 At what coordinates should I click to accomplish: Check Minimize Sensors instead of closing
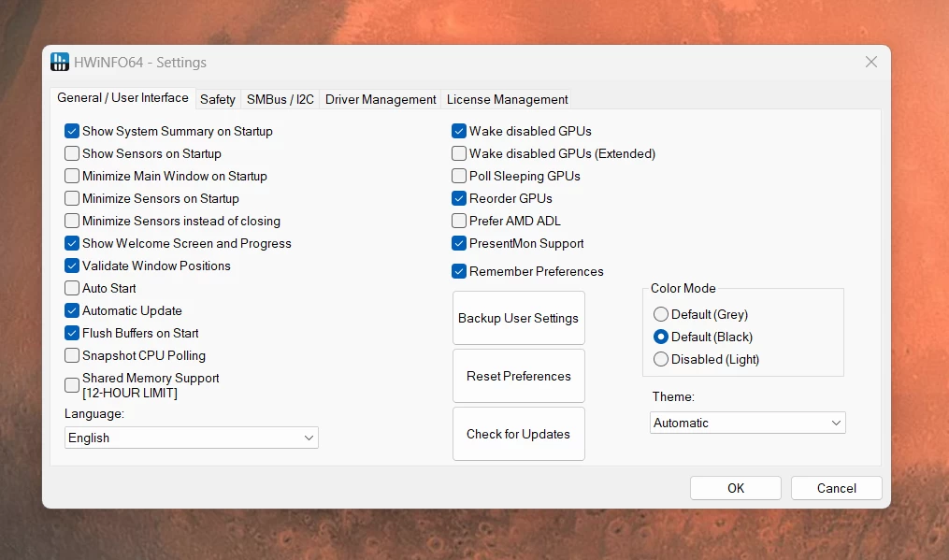click(x=72, y=221)
